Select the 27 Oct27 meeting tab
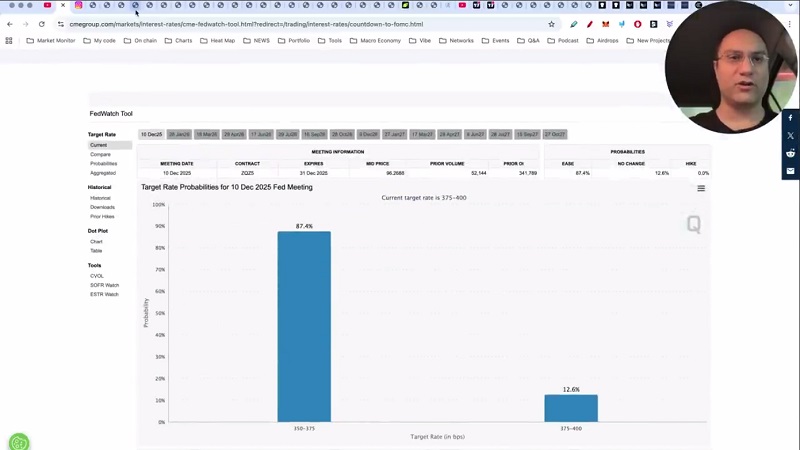Screen dimensions: 800x450 (554, 134)
